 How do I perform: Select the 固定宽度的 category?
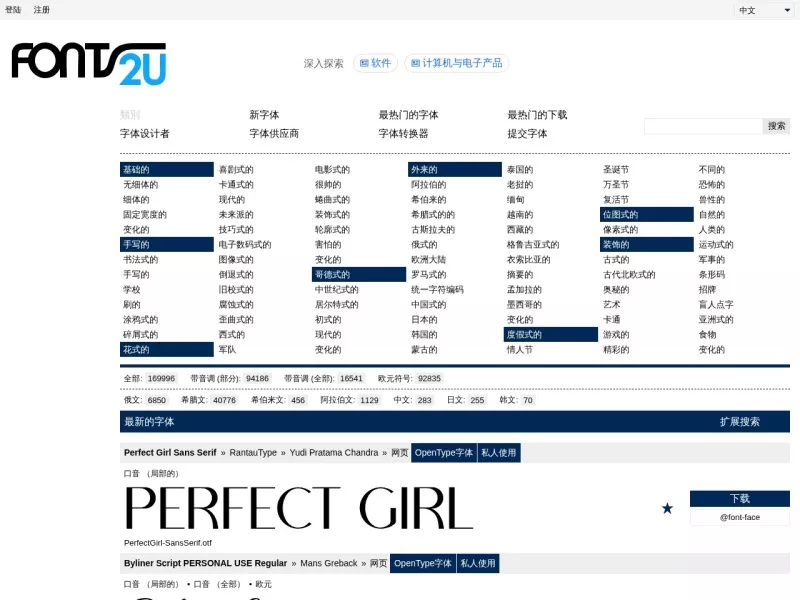[145, 215]
